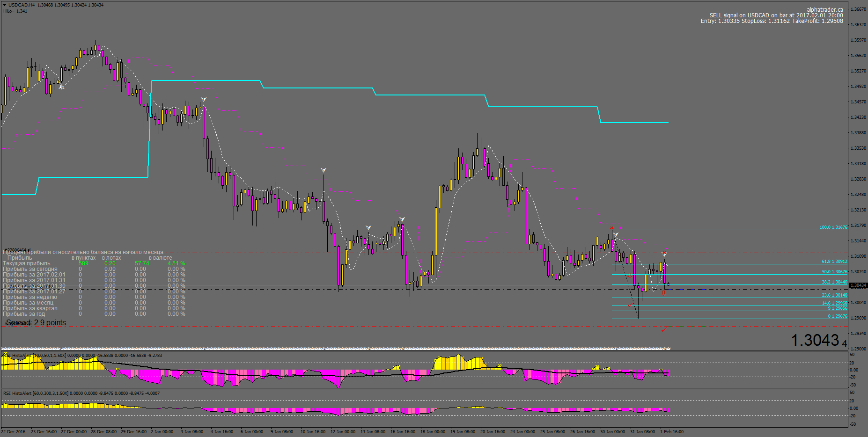Click the Прибыль за 2017.01.31 row label

point(34,280)
